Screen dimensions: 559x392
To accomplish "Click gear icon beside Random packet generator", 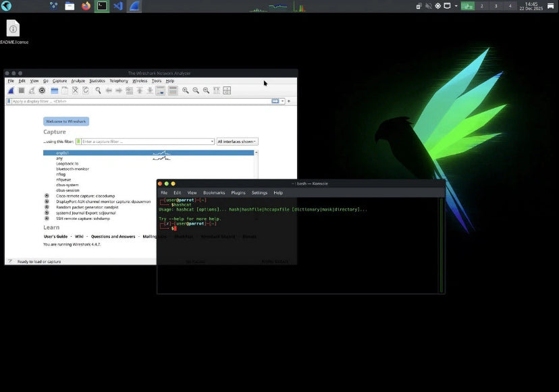I will pyautogui.click(x=47, y=207).
